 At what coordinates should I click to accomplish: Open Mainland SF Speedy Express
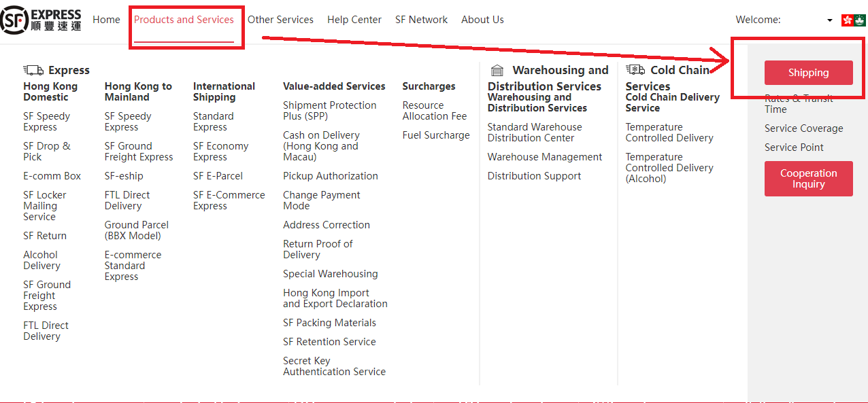point(128,122)
